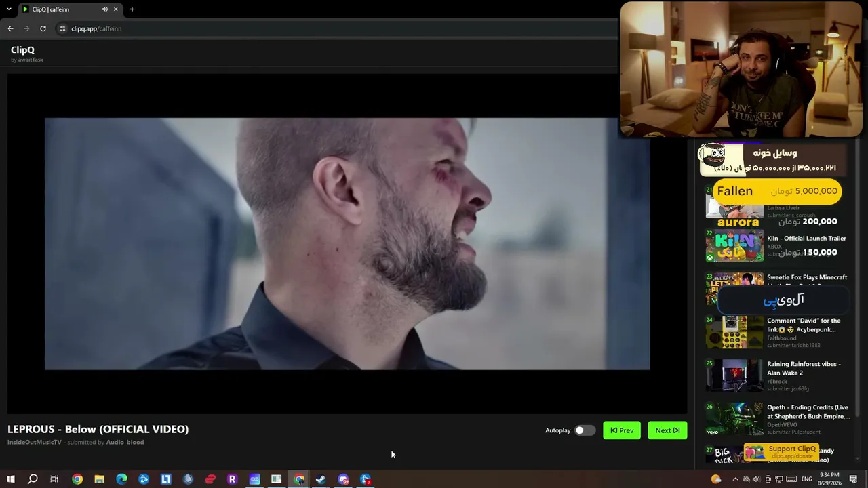This screenshot has height=488, width=868.
Task: Open the Kiln - Official Launch Trailer thumbnail
Action: click(734, 245)
